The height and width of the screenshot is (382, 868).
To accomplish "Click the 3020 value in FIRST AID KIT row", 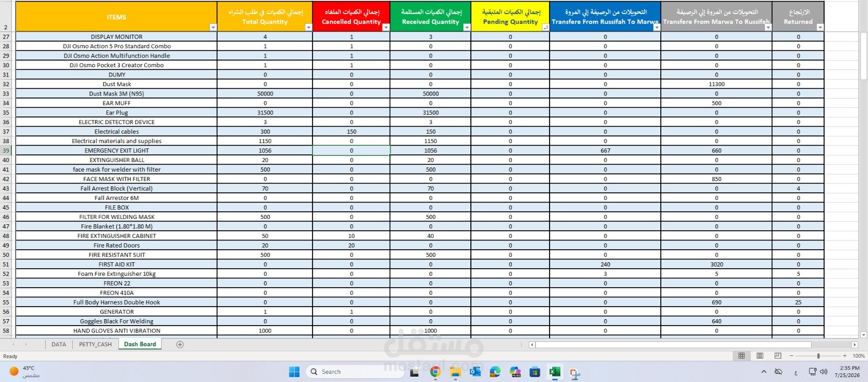I will [716, 264].
